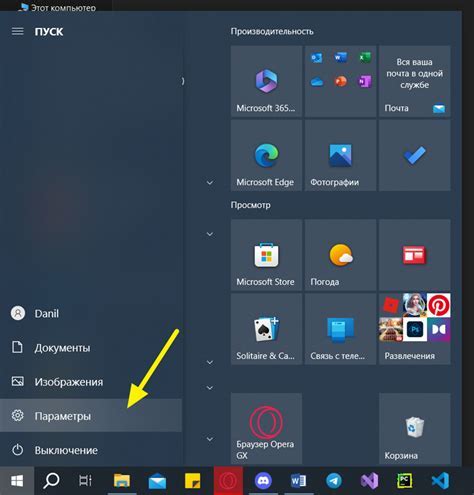Open the Корзина recycle bin tile

[x=415, y=428]
